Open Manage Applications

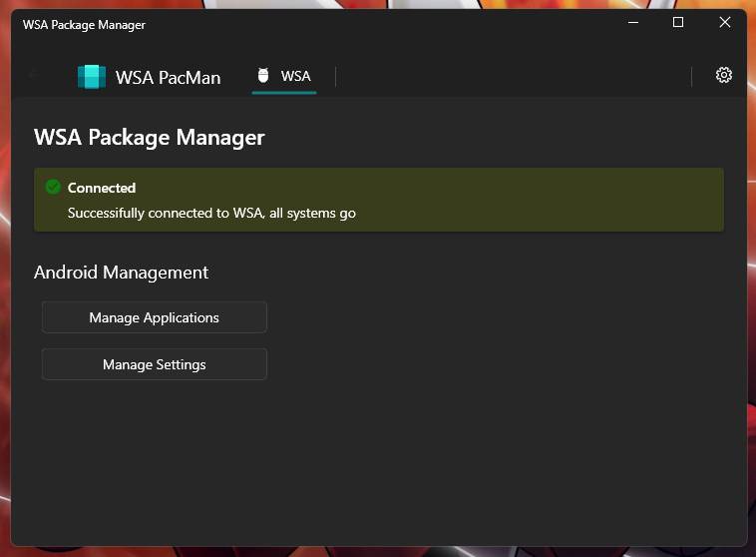154,317
